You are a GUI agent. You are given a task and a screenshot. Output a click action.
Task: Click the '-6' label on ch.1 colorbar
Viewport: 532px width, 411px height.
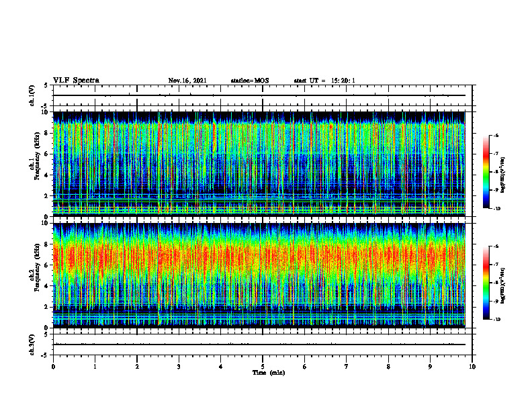tap(496, 136)
